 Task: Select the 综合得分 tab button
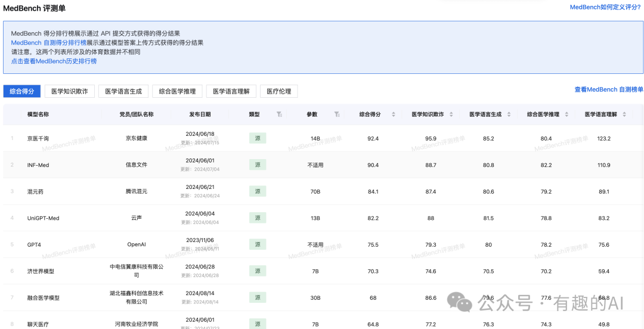(22, 91)
